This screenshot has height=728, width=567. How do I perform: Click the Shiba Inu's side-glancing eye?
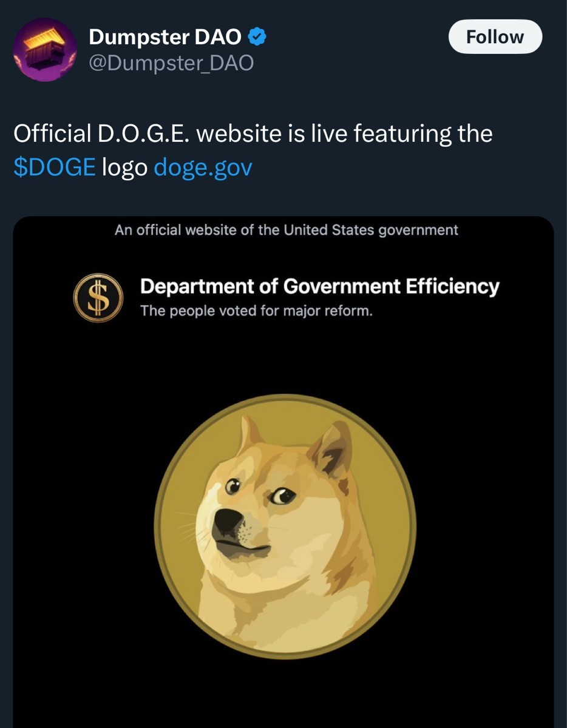click(280, 497)
